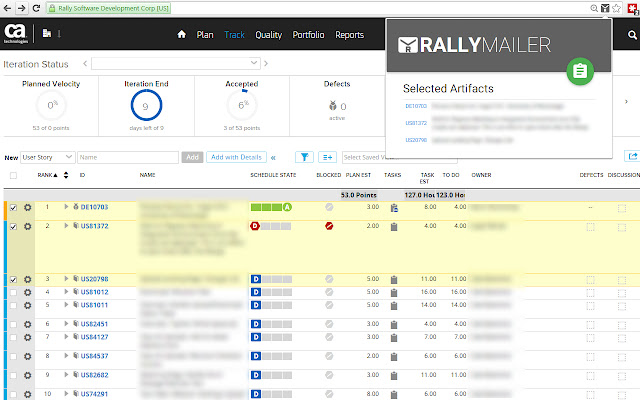
Task: Check the US84127 row checkbox
Action: 13,338
